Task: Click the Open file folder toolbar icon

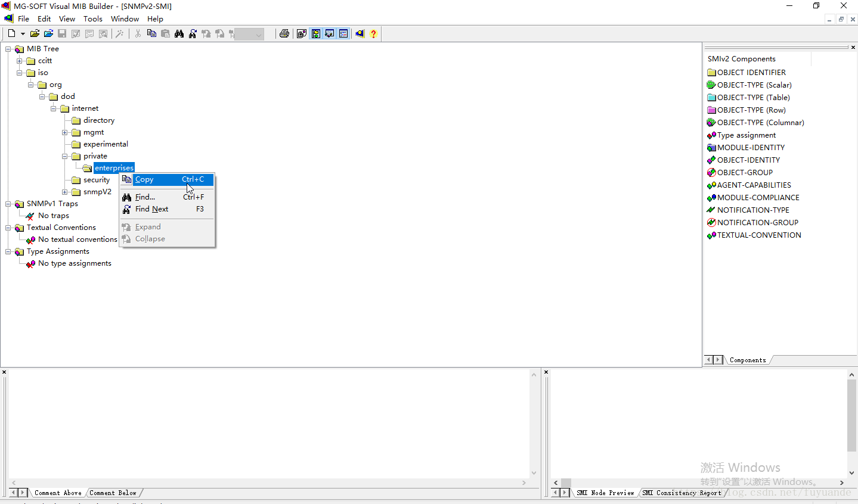Action: (x=35, y=34)
